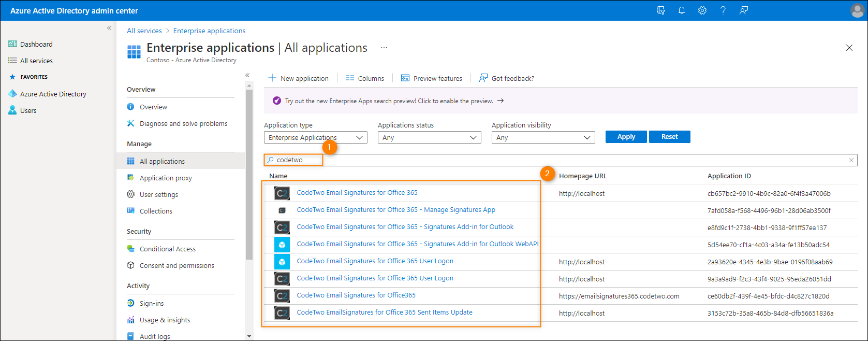
Task: Open the Cloud Shell / directory icon in header
Action: coord(661,10)
